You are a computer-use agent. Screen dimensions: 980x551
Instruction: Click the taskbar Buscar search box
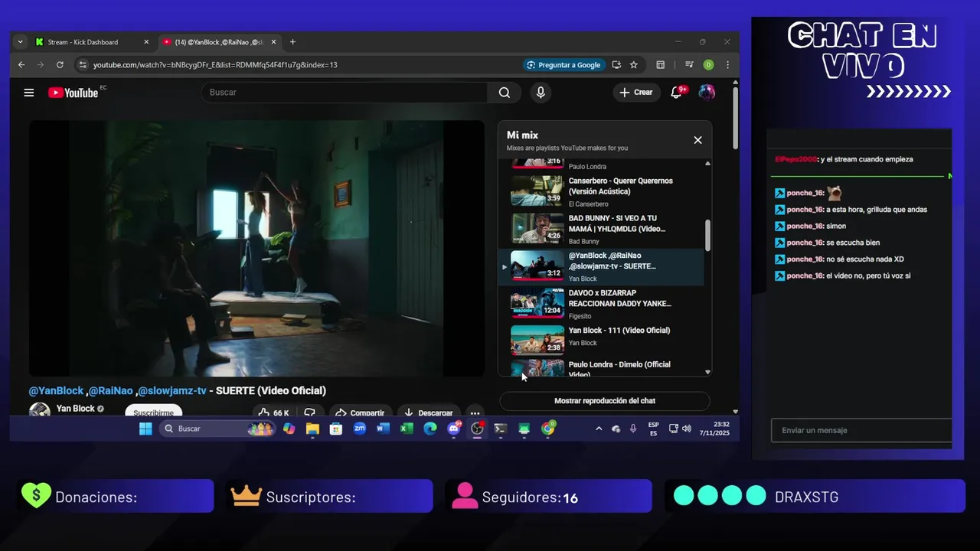tap(217, 429)
